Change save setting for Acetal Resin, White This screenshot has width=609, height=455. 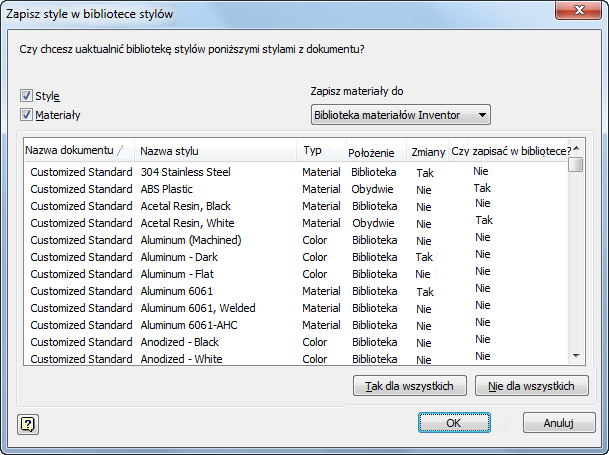[484, 220]
